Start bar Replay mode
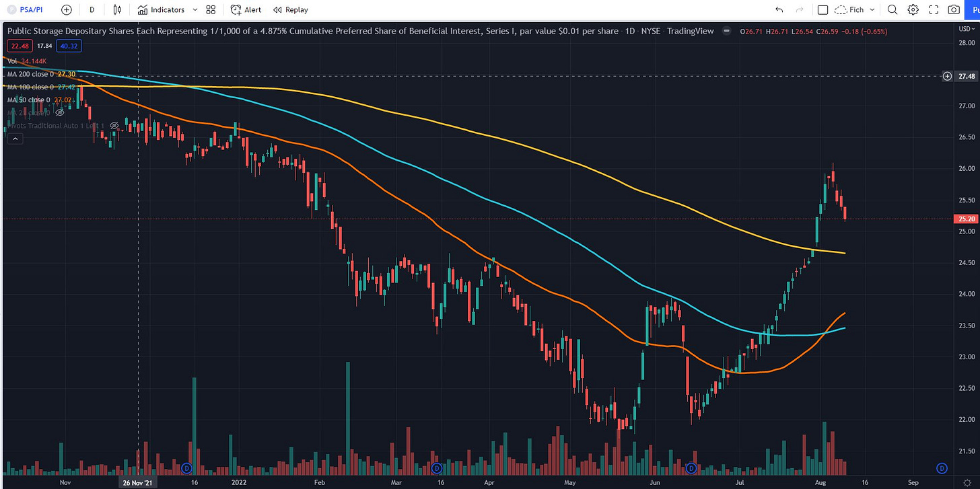Screen dimensions: 980x489 click(x=291, y=9)
